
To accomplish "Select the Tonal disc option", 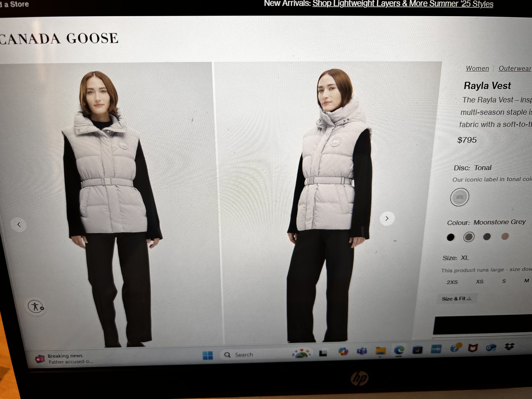I will 459,197.
